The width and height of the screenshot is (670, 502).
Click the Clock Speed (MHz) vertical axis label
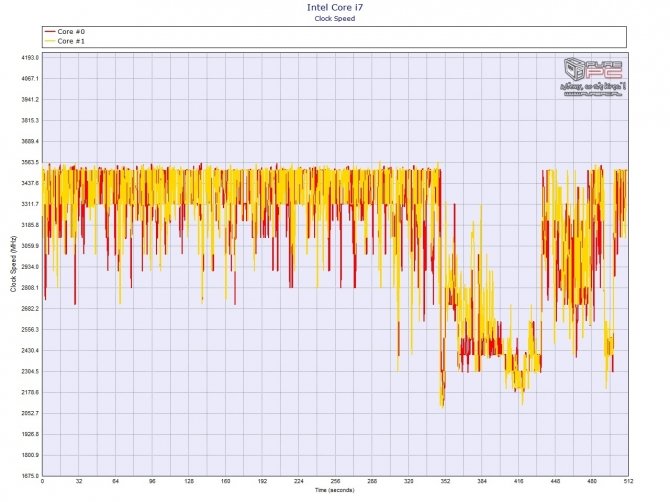[13, 264]
